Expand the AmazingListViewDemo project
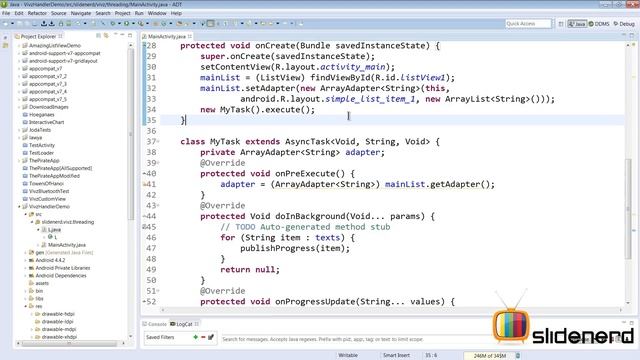The width and height of the screenshot is (640, 360). [19, 46]
